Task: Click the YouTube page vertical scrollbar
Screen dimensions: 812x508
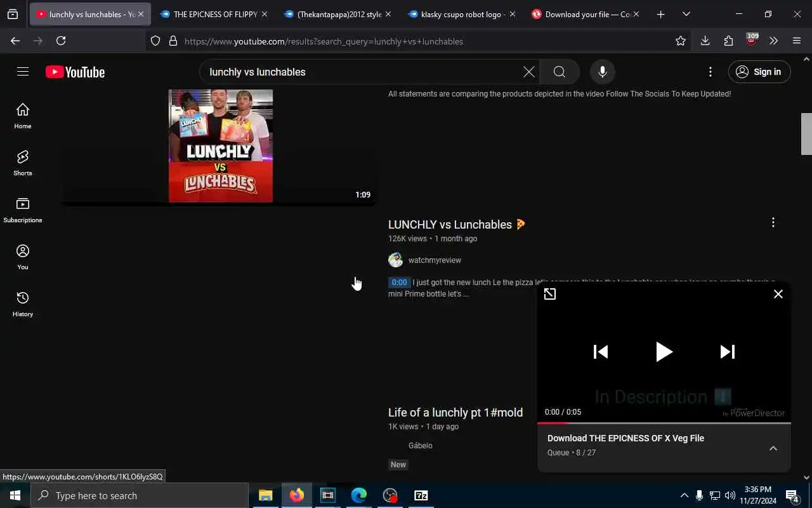Action: pos(806,133)
